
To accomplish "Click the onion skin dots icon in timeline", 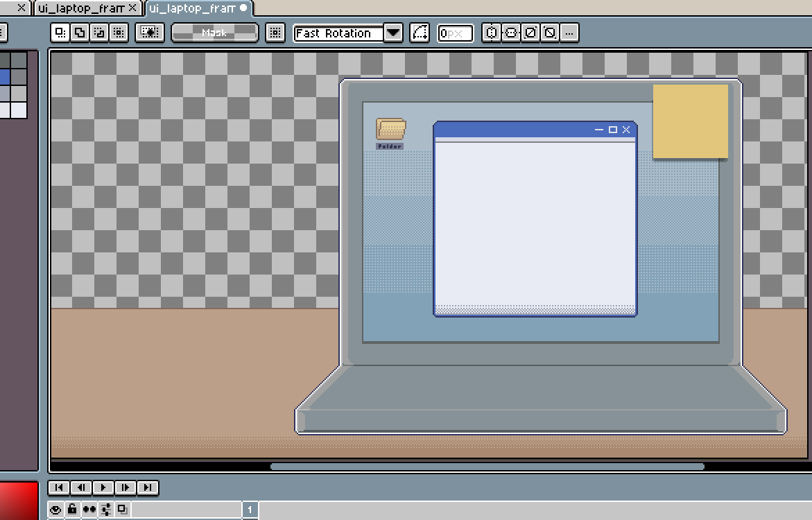I will tap(89, 509).
